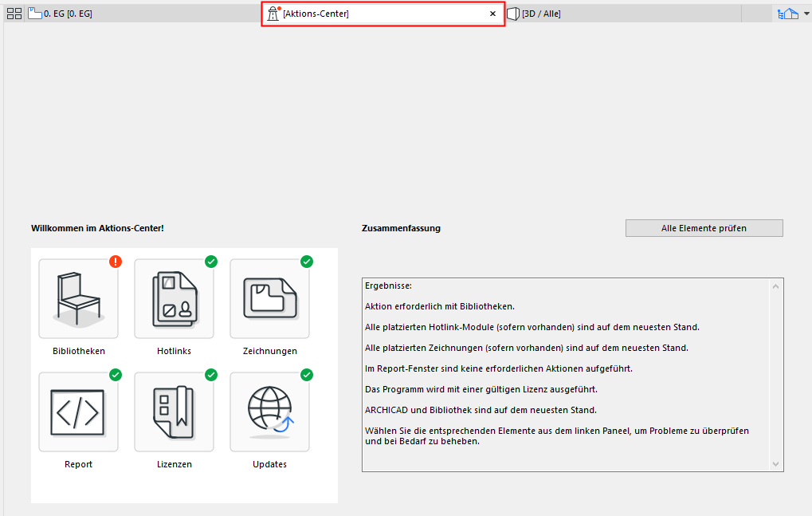
Task: Click the platzierten Zeichnungen status line
Action: tap(527, 348)
